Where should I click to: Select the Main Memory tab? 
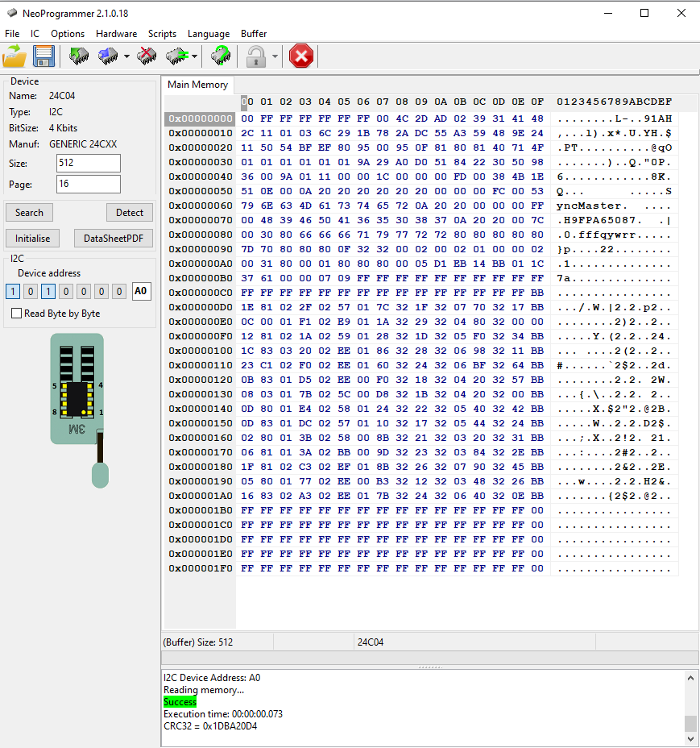pos(198,85)
